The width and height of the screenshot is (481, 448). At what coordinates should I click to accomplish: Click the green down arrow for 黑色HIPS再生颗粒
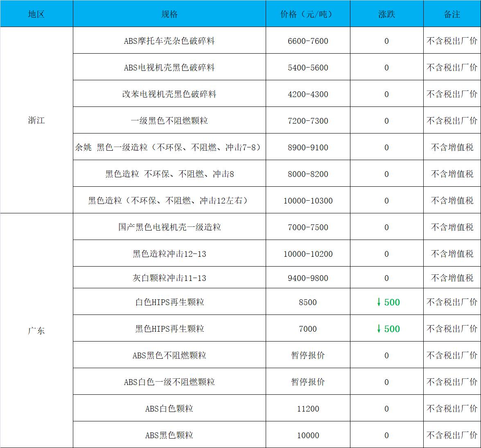tap(379, 329)
